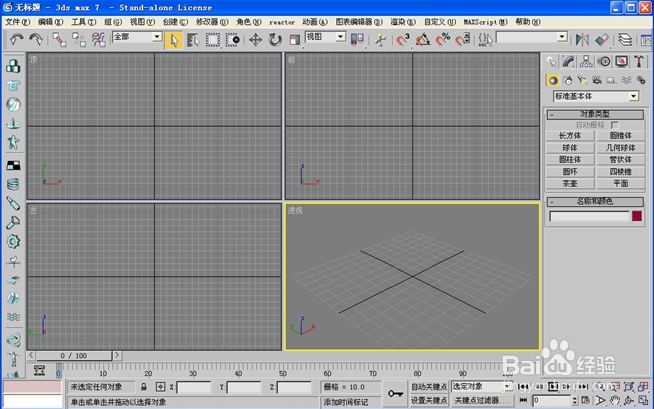
Task: Click the Rectangular Selection Region icon
Action: coord(213,40)
